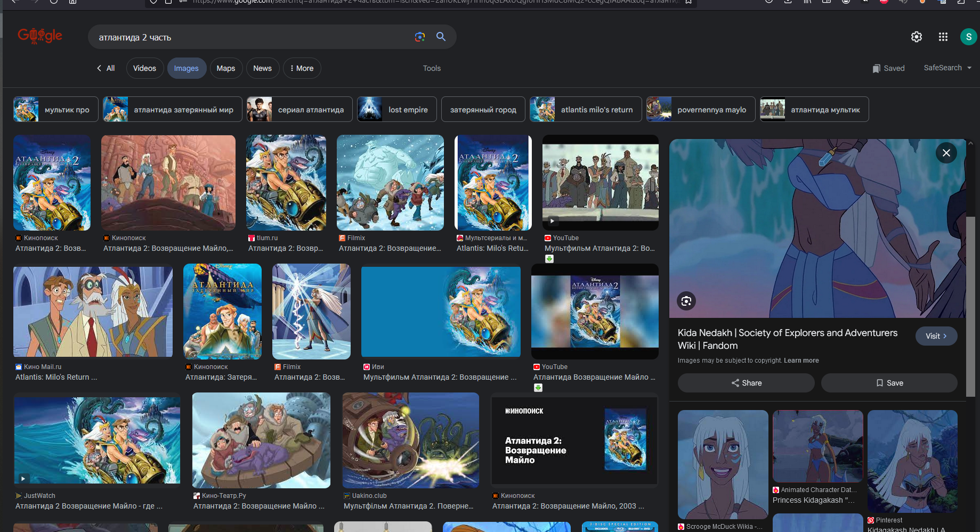Select the мультик про suggestion chip

click(56, 109)
